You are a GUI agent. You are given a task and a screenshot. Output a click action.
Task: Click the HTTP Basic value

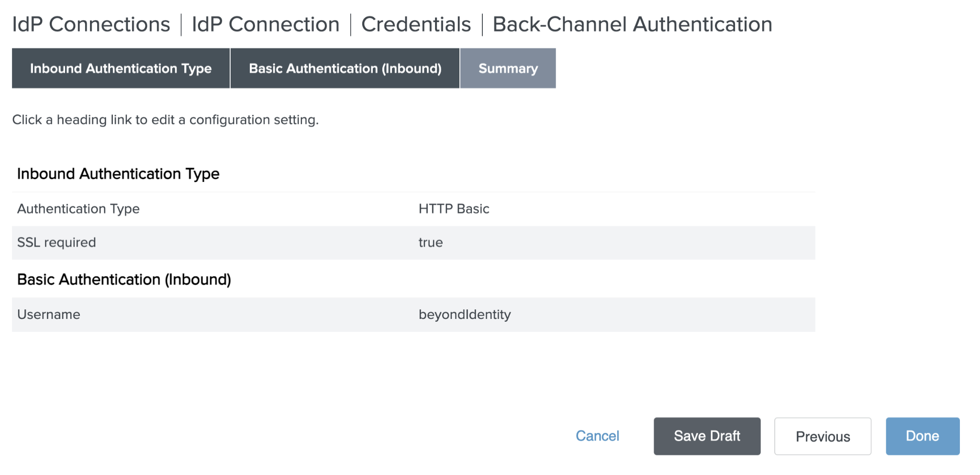pos(454,209)
